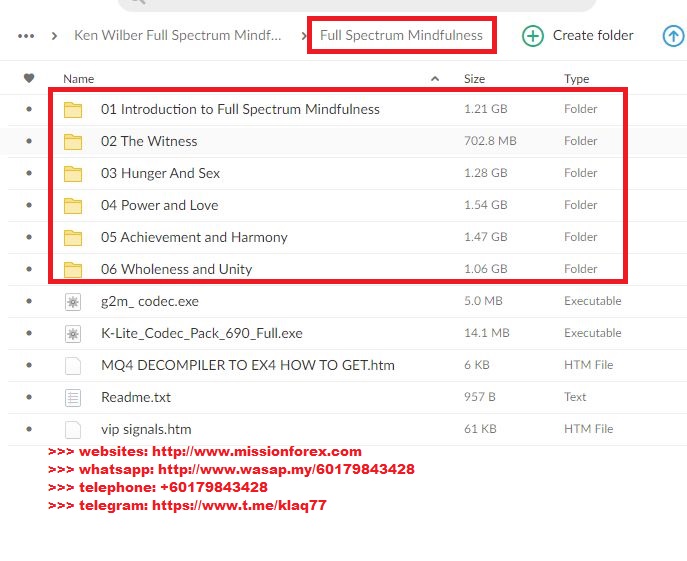Click folder icon of 06 Wholeness and Unity
The width and height of the screenshot is (687, 561).
[x=73, y=270]
